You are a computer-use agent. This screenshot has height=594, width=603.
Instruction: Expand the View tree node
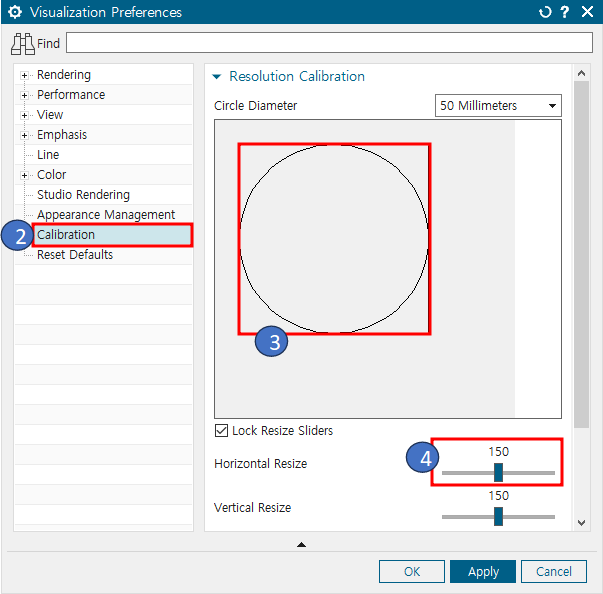[24, 115]
